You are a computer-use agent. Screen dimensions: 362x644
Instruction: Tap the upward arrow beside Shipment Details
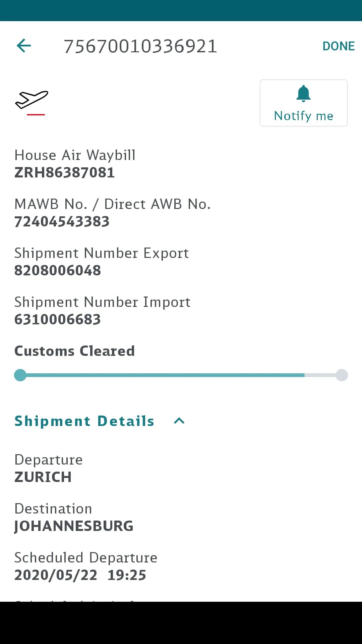179,421
